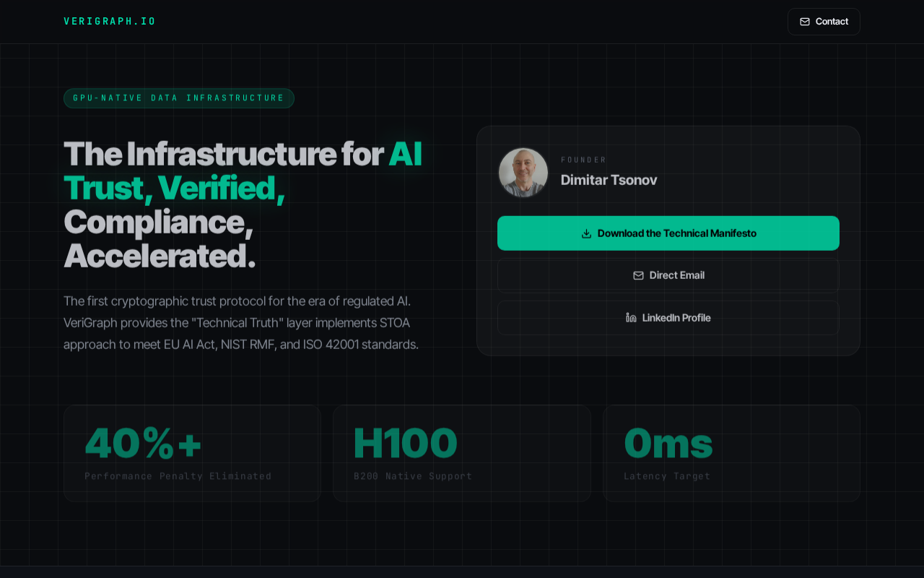Click the "Compliance, Accelerated." headline text
Viewport: 924px width, 578px height.
tap(160, 239)
